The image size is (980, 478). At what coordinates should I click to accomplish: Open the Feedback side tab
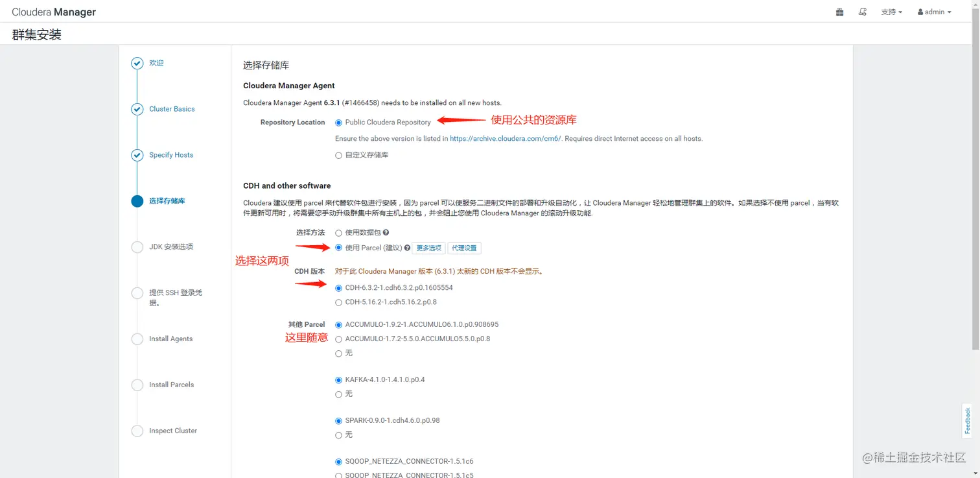pos(967,420)
